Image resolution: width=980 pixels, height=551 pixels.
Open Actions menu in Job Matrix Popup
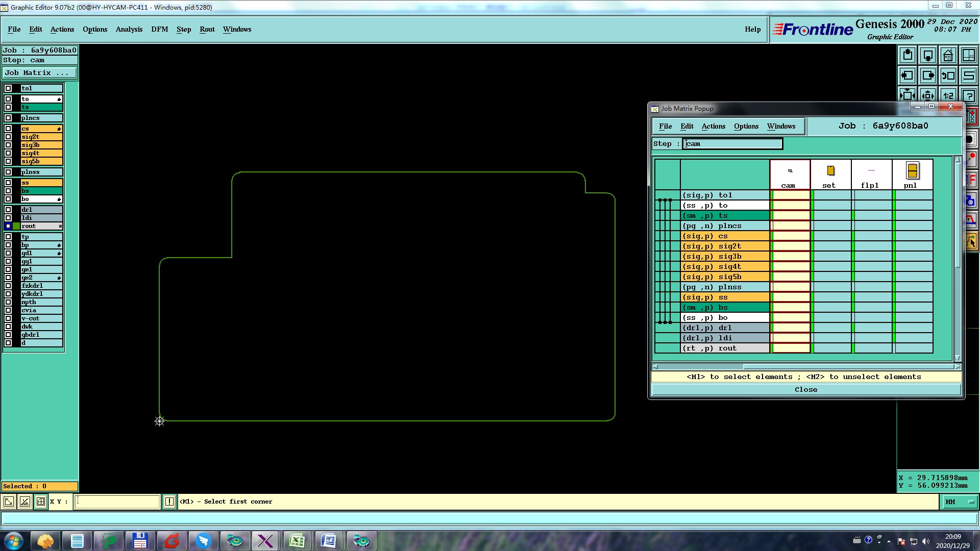click(713, 126)
